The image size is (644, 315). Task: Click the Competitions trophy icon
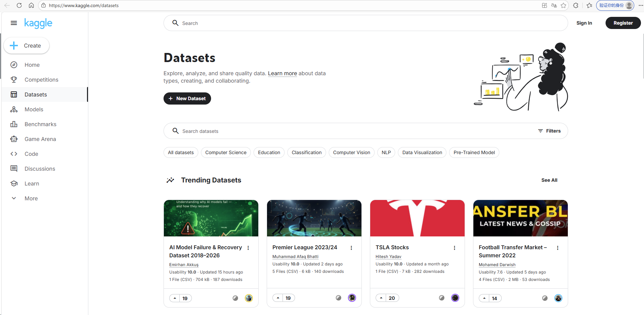(x=14, y=80)
